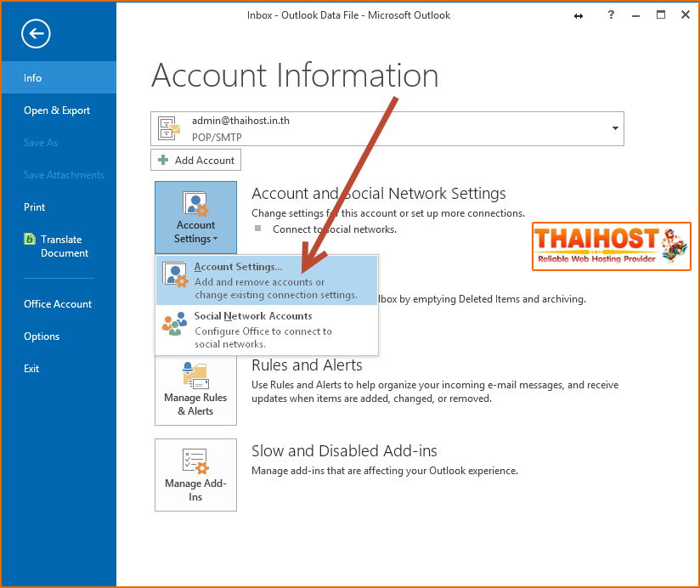Choose Exit in the sidebar

tap(59, 369)
